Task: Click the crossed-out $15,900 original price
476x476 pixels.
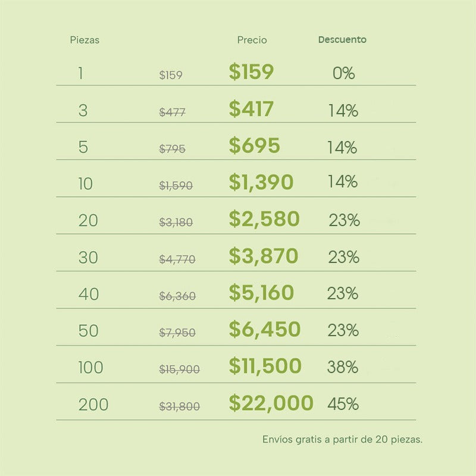Action: click(x=179, y=370)
